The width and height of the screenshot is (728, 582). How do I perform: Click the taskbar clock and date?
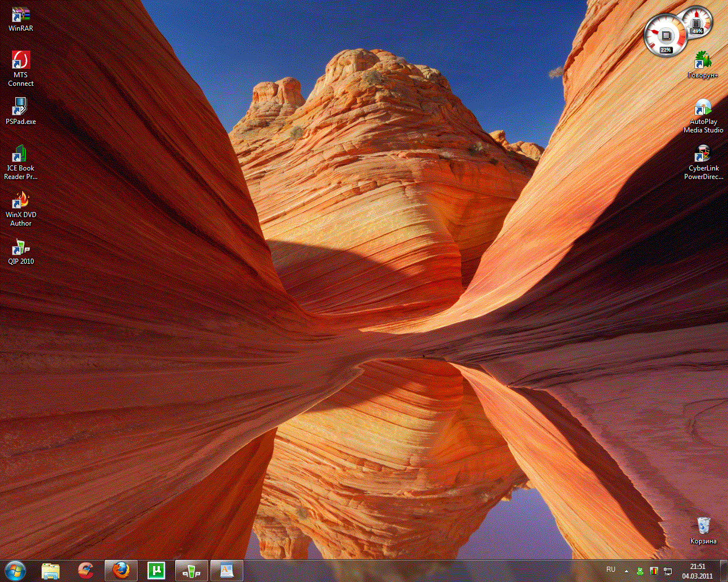[x=697, y=571]
